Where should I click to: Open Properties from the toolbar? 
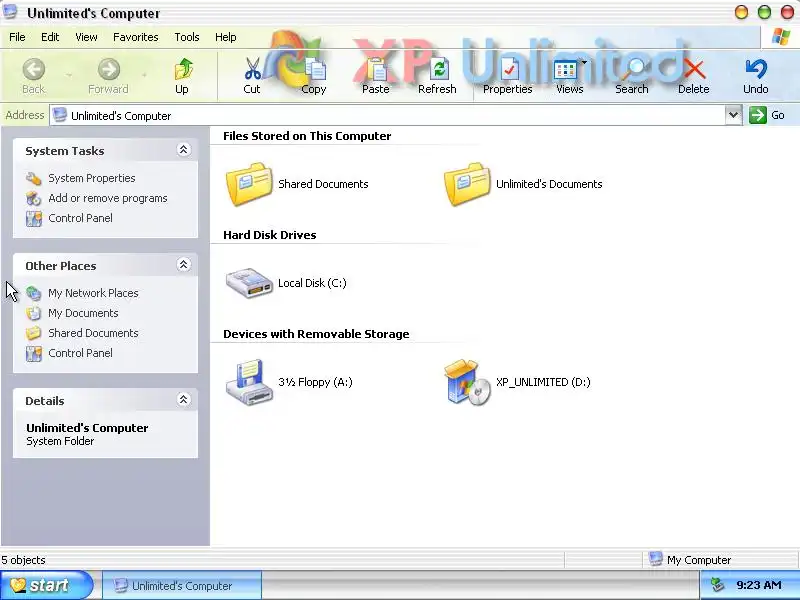point(508,76)
